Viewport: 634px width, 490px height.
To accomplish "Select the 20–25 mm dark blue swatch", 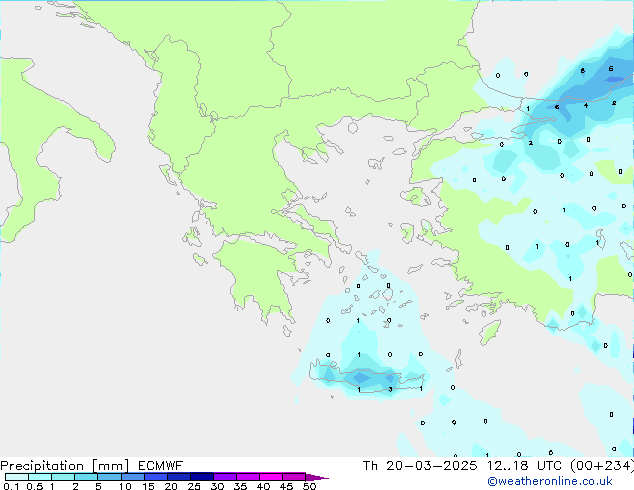I will 178,477.
